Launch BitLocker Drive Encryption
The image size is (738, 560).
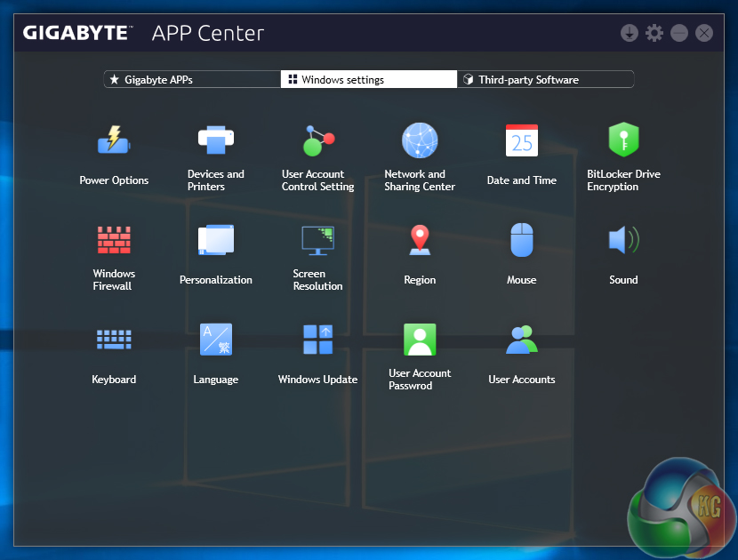point(623,140)
